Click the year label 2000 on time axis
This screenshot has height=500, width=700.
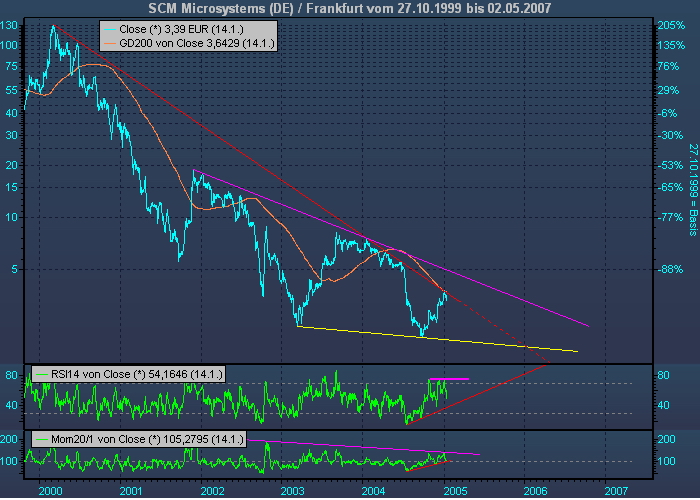pos(50,491)
